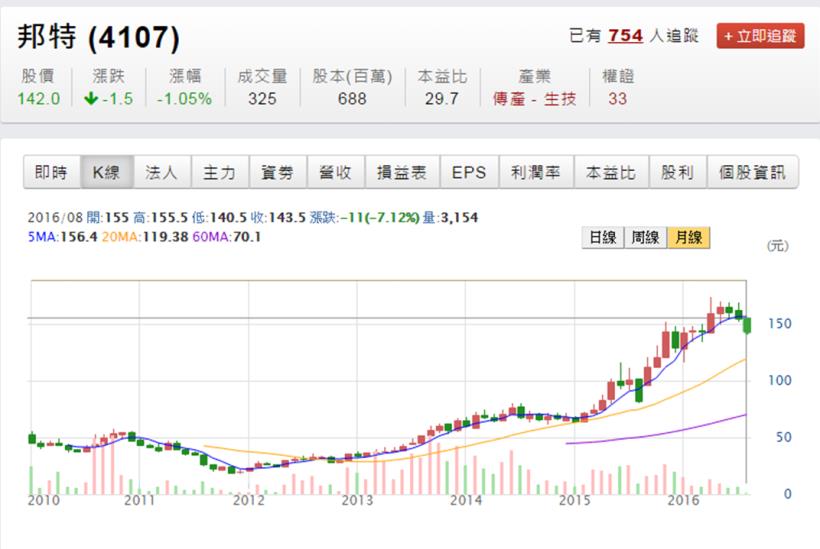The height and width of the screenshot is (549, 820).
Task: Show the 利潤率 margin tab
Action: (534, 172)
